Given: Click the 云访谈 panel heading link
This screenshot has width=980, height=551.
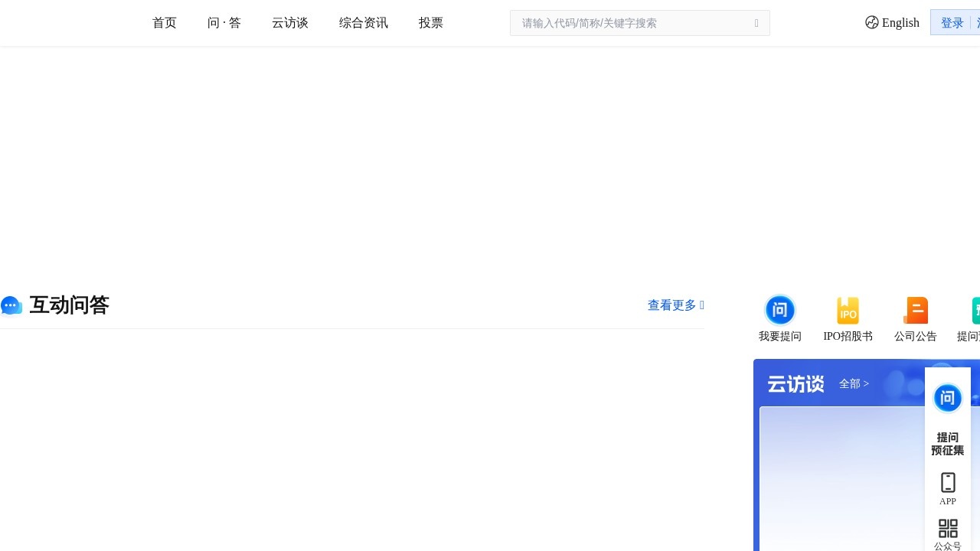Looking at the screenshot, I should (795, 383).
